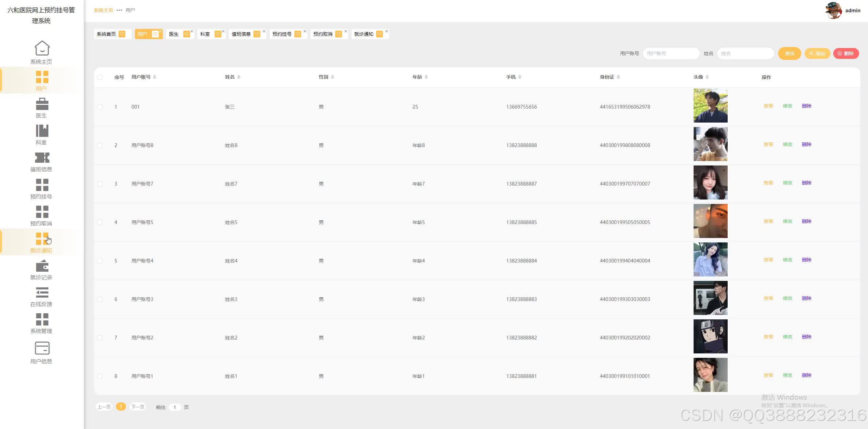Viewport: 868px width, 429px height.
Task: Click 修改 link for user 张三
Action: pyautogui.click(x=787, y=106)
